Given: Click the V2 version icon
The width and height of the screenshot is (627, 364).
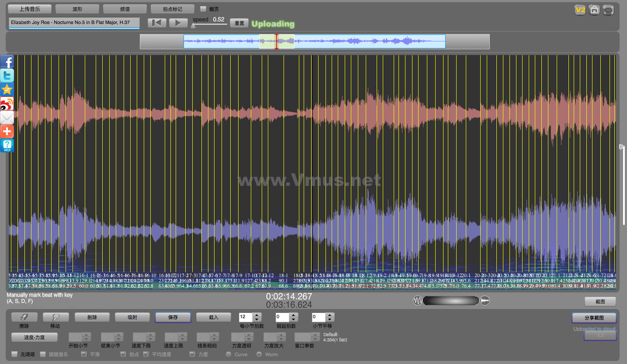Looking at the screenshot, I should click(x=580, y=10).
